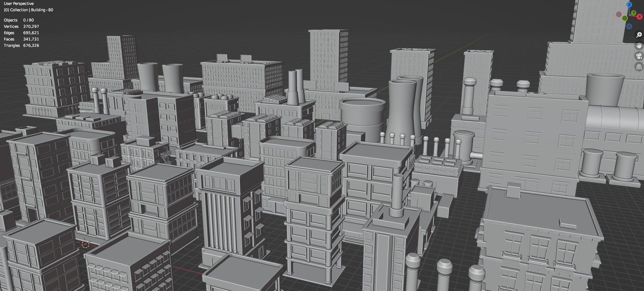Click the red X axis gizmo handle

(x=639, y=17)
